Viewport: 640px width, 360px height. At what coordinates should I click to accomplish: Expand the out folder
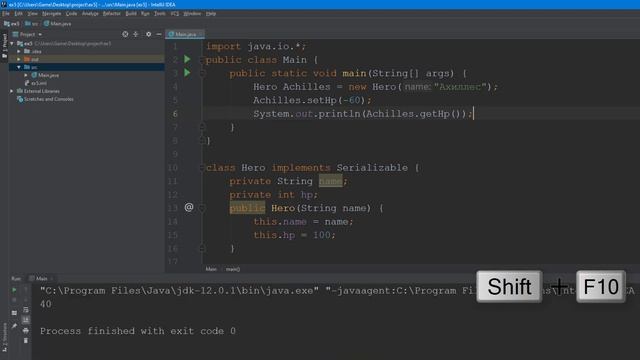[19, 59]
